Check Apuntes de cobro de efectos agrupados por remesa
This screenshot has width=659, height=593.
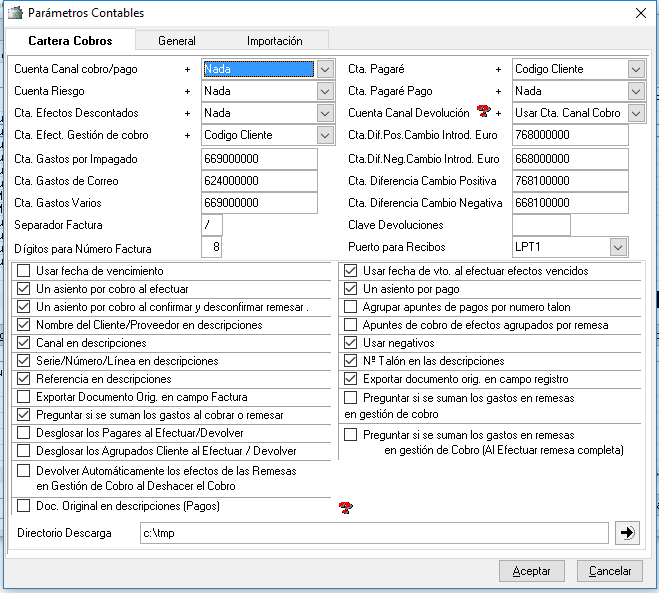tap(351, 325)
